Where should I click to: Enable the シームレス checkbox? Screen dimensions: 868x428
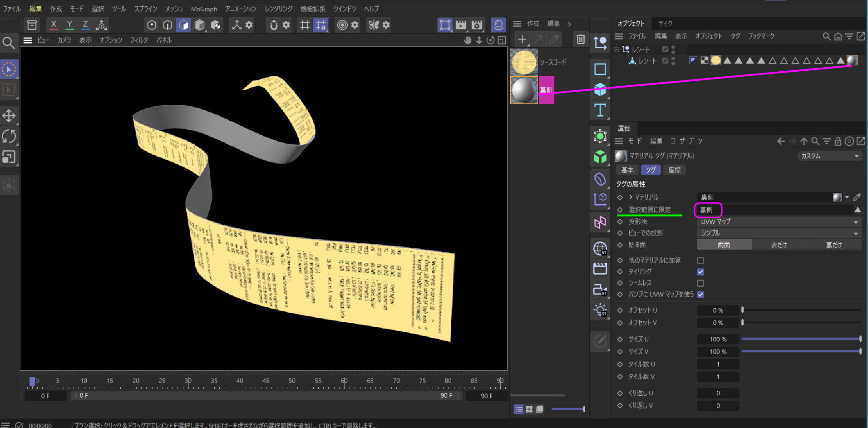700,283
